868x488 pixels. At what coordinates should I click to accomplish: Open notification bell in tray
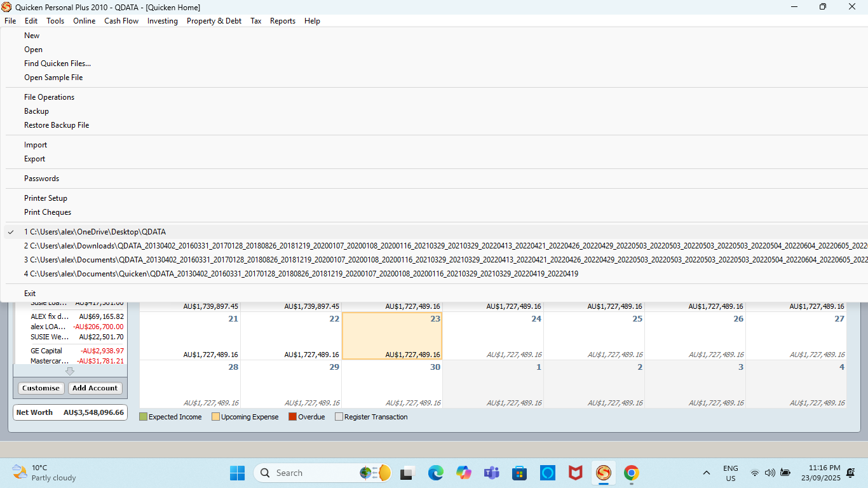coord(850,473)
